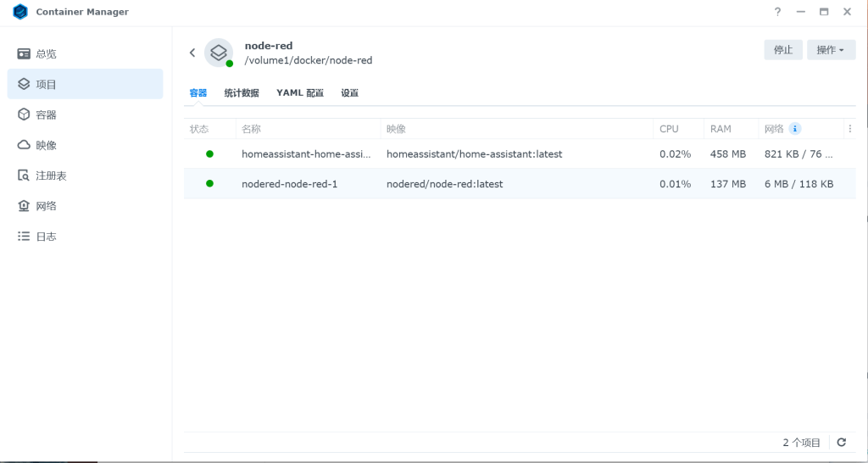Click the 0.02% CPU value
868x463 pixels.
675,154
